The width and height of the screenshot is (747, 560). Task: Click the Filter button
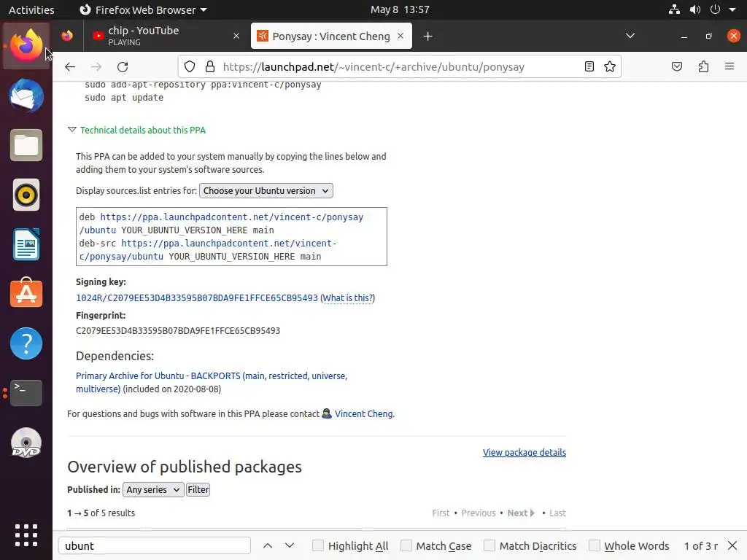pyautogui.click(x=198, y=489)
